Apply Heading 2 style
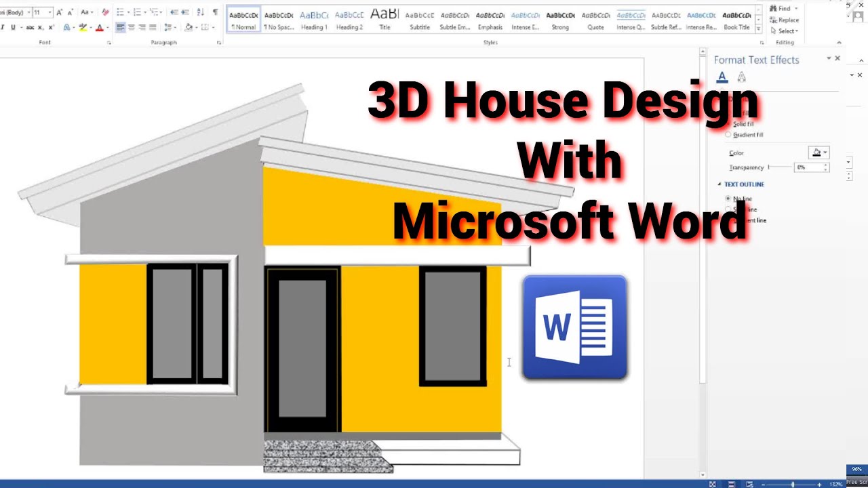The height and width of the screenshot is (488, 868). click(x=349, y=20)
